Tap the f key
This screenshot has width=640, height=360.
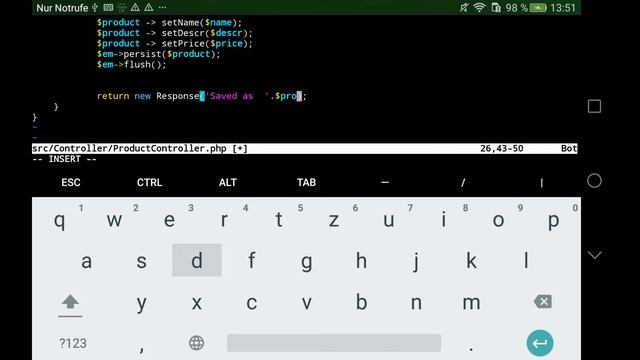pos(252,260)
